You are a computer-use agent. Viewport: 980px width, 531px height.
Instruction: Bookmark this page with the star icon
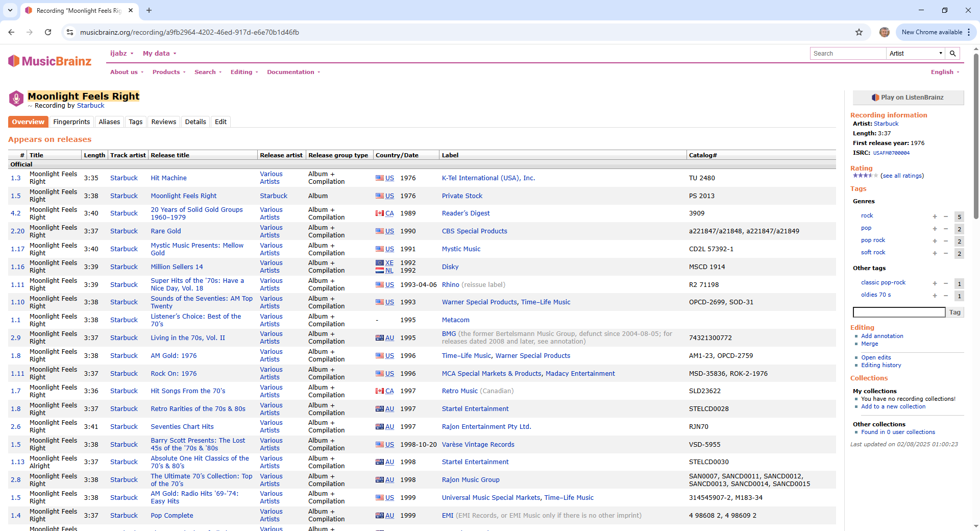pos(859,32)
